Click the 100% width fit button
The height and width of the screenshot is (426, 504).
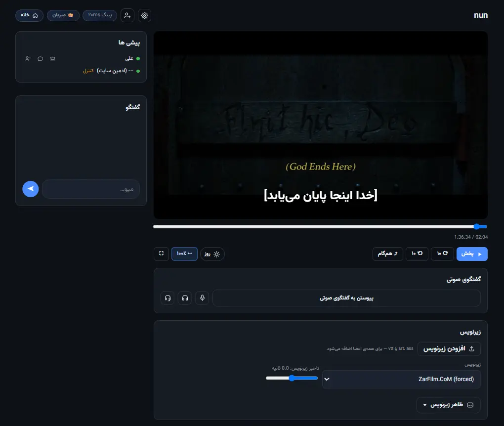pyautogui.click(x=184, y=254)
